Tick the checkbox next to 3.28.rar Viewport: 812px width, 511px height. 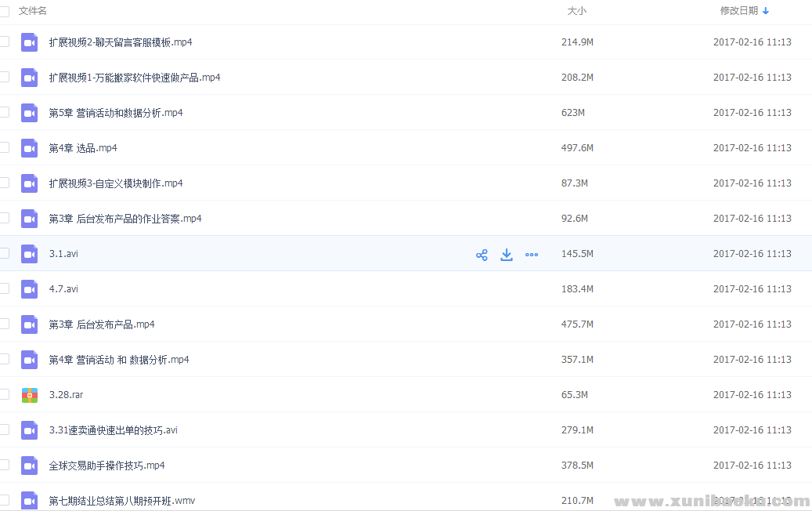(5, 394)
